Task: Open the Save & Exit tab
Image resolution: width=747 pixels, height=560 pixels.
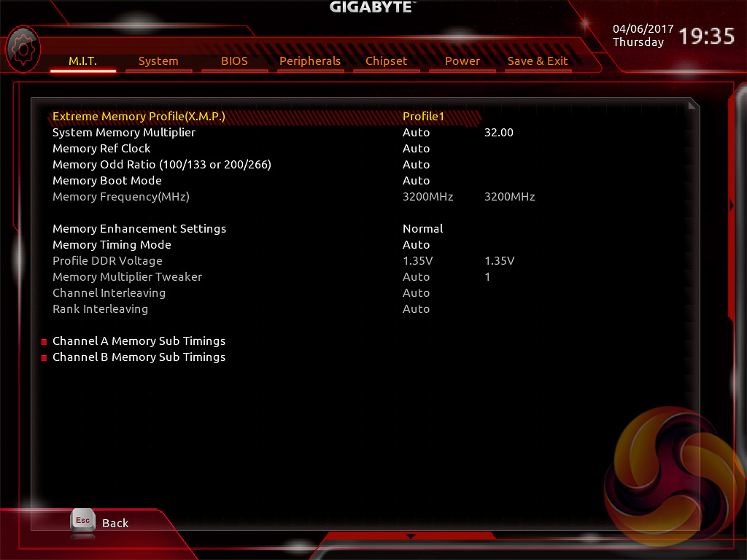Action: pos(538,61)
